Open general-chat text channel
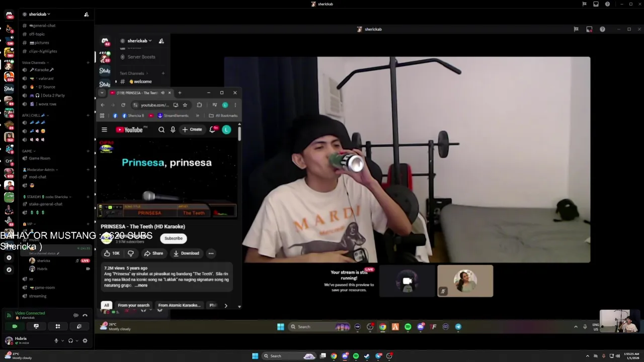 point(42,26)
